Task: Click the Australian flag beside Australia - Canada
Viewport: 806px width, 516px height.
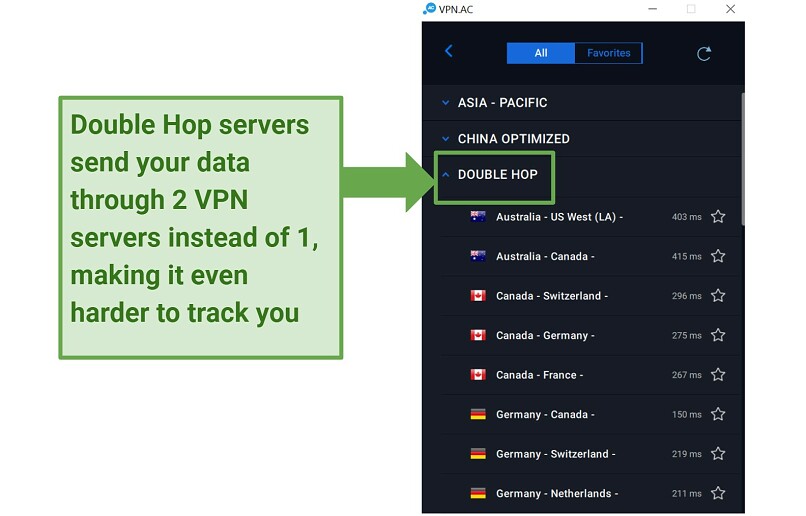Action: [478, 256]
